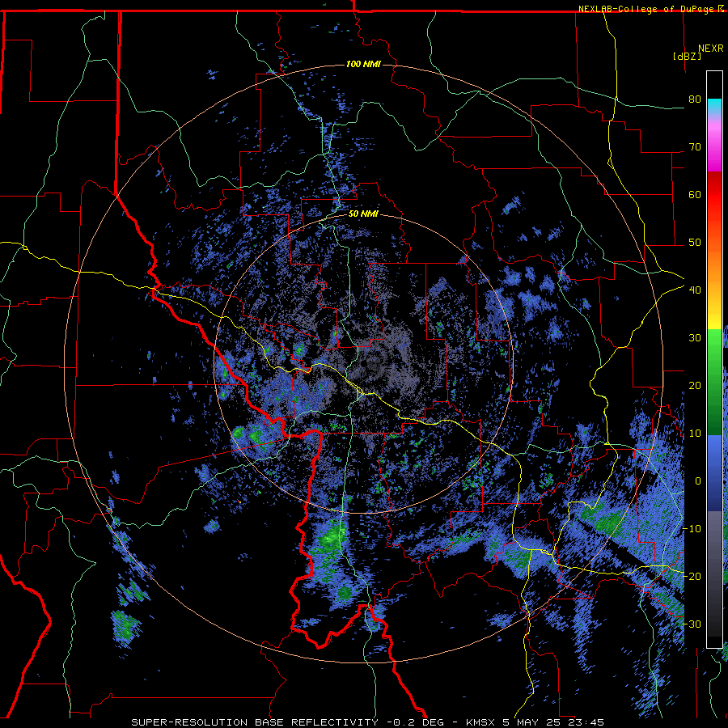Click the -10 dBZ value on color scale

pyautogui.click(x=692, y=529)
